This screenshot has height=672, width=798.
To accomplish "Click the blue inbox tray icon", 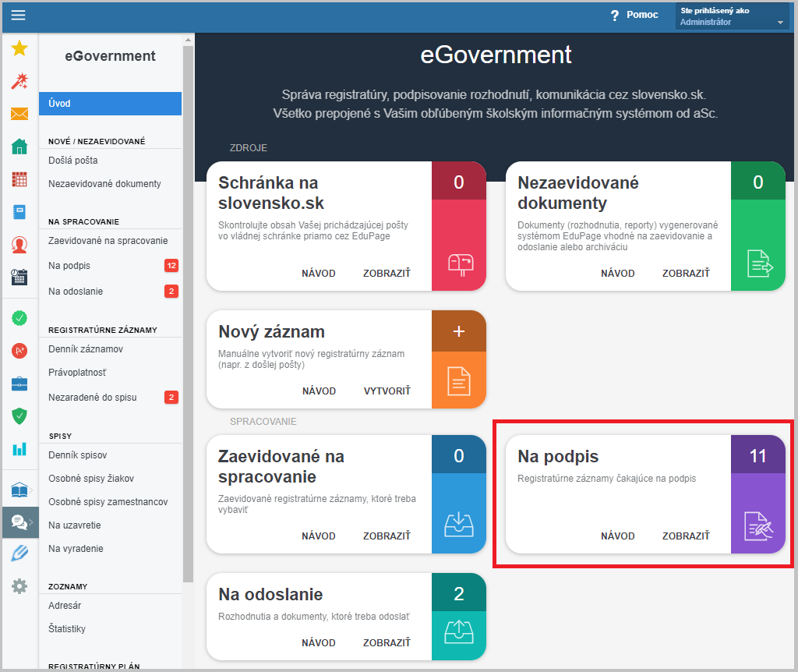I will pos(459,525).
